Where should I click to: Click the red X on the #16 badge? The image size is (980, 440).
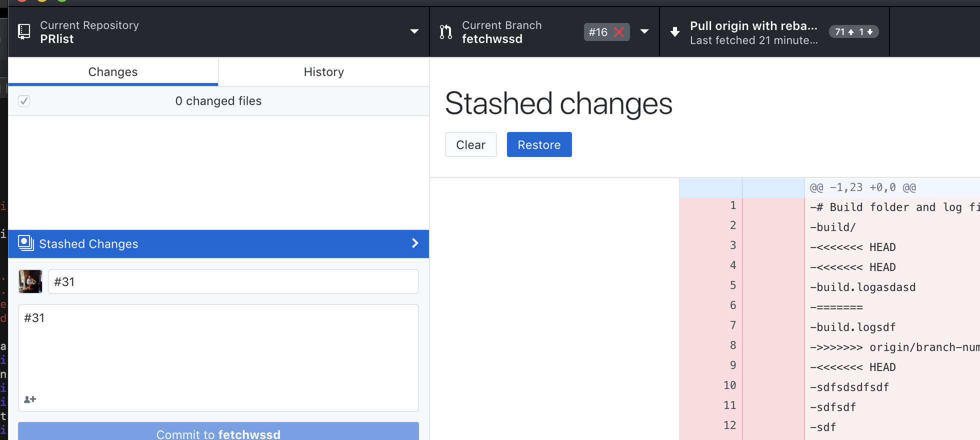click(x=619, y=32)
